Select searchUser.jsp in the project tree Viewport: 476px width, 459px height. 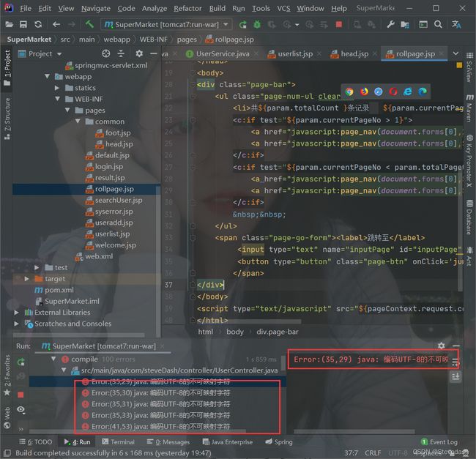119,200
